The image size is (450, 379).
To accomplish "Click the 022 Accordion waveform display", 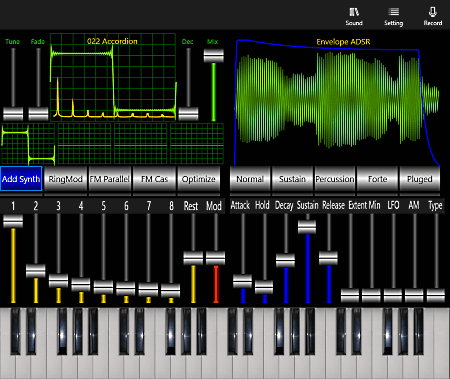I will click(x=113, y=77).
